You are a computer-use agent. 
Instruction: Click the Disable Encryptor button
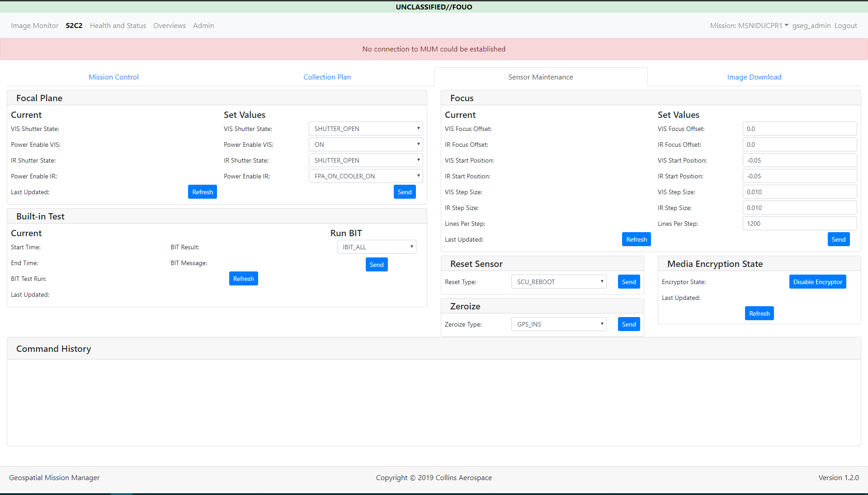pyautogui.click(x=818, y=282)
